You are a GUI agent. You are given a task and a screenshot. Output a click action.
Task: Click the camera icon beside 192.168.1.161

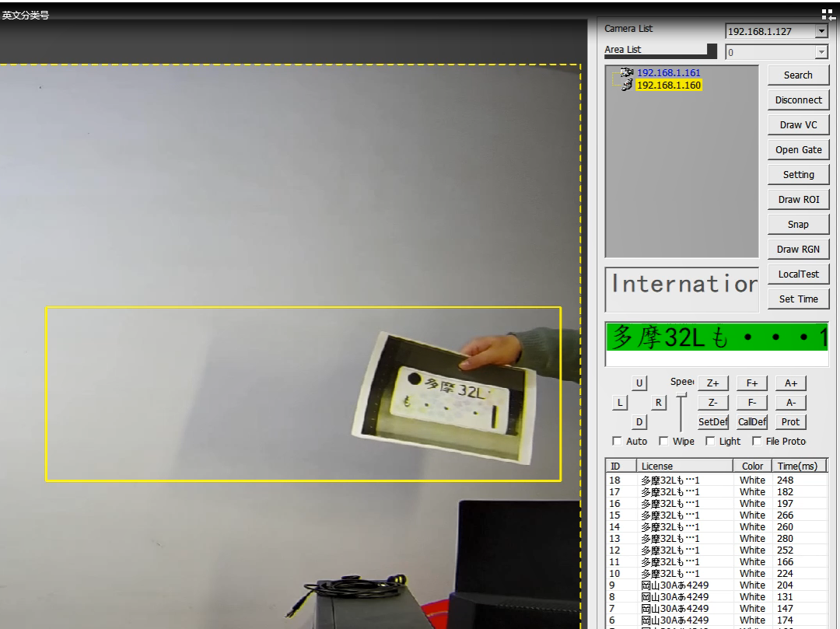[626, 73]
